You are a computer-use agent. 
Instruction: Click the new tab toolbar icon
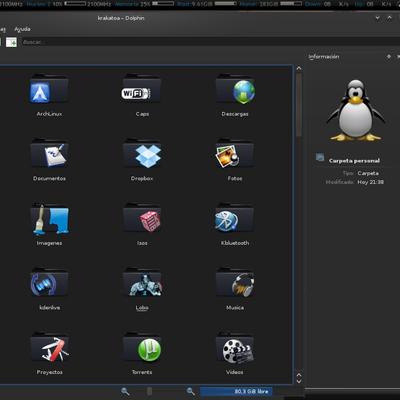coord(11,42)
